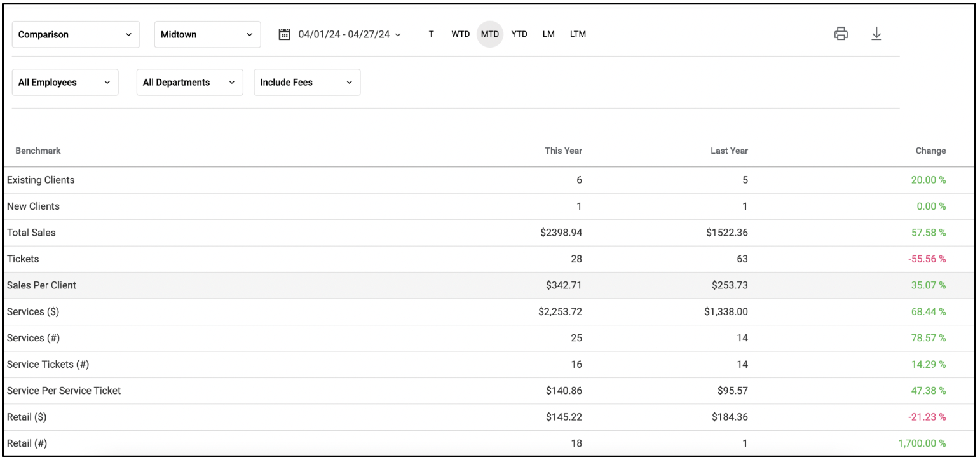The width and height of the screenshot is (980, 460).
Task: Select the T (today) period toggle
Action: click(x=432, y=34)
